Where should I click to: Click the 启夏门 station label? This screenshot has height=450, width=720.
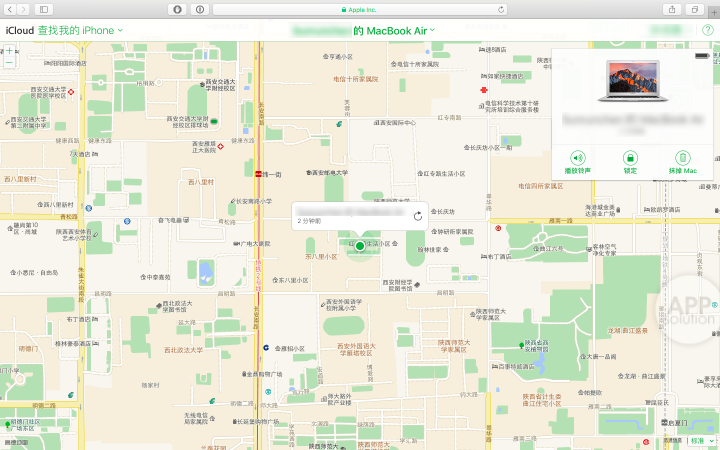[675, 422]
